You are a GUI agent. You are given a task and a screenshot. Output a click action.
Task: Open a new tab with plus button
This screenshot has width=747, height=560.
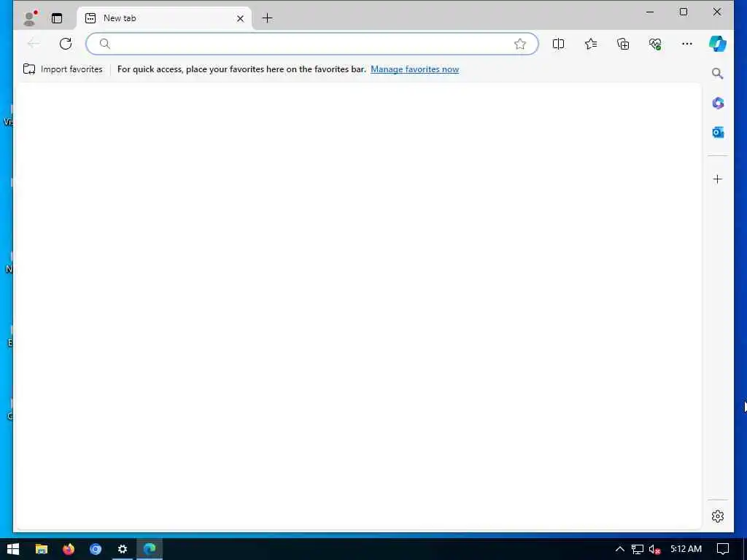[267, 18]
